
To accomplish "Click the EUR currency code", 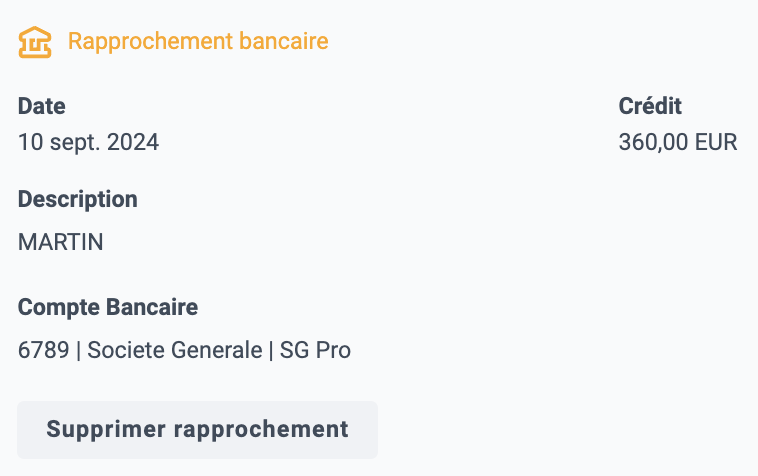I will coord(716,143).
